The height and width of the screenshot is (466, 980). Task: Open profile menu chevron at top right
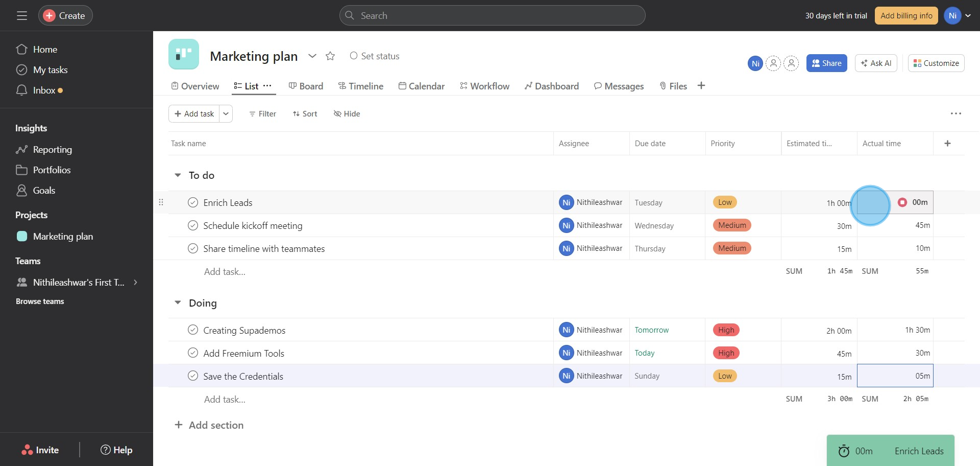[x=968, y=16]
